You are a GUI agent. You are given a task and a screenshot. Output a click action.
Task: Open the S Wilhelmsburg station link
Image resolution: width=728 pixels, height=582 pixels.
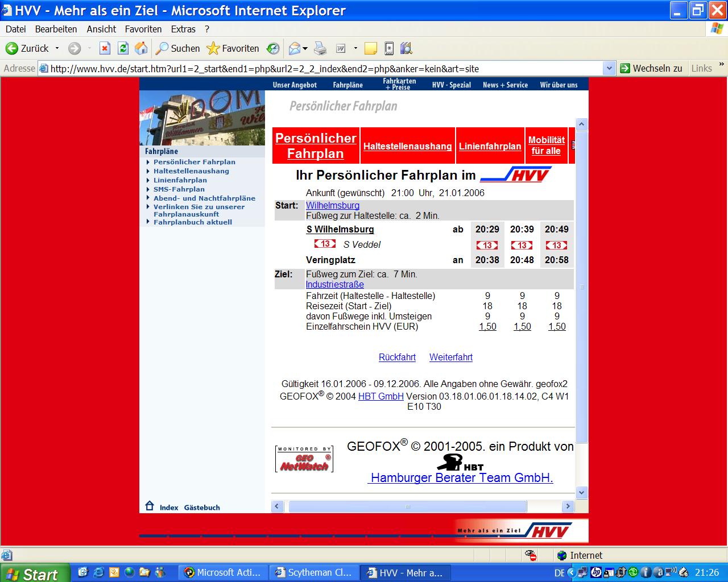[x=340, y=229]
